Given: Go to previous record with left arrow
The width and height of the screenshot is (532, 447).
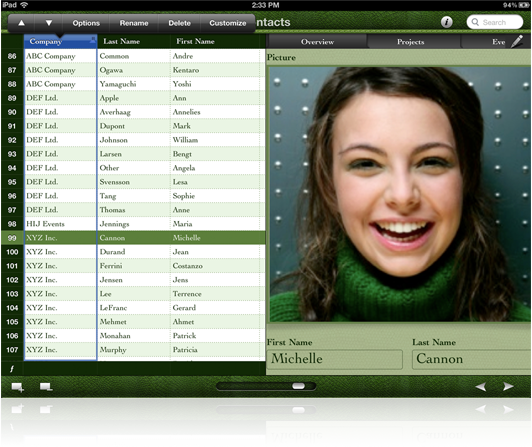Looking at the screenshot, I should (480, 386).
